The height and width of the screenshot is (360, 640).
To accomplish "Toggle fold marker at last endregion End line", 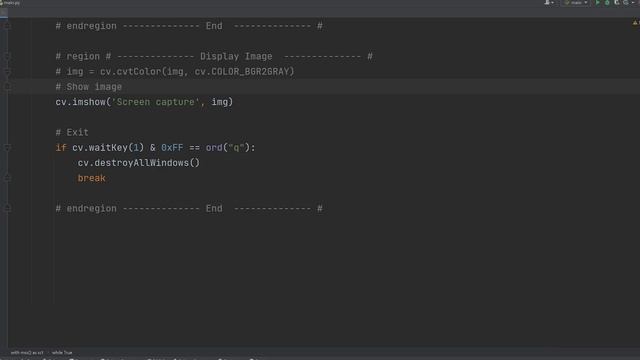I will point(7,209).
